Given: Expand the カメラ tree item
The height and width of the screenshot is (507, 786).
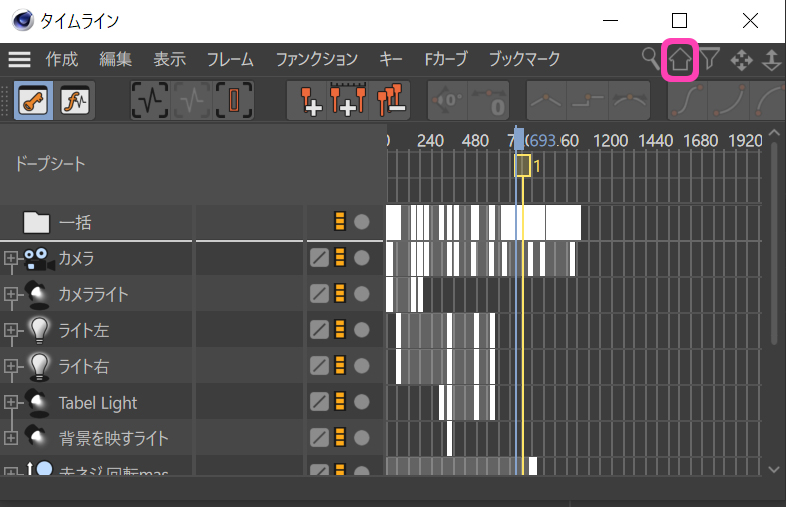Looking at the screenshot, I should [x=11, y=259].
